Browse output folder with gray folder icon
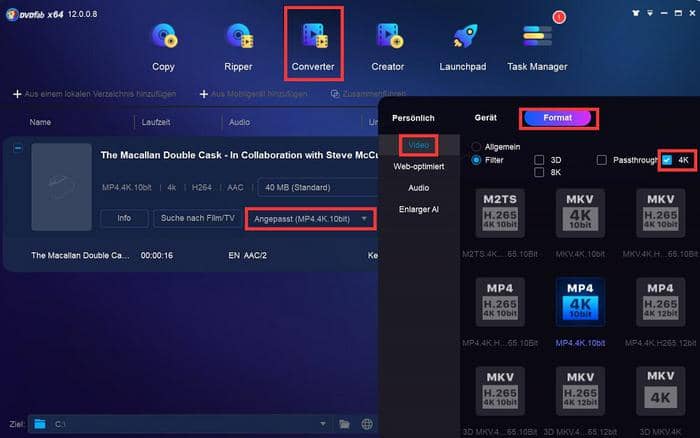The width and height of the screenshot is (700, 438). click(x=344, y=424)
